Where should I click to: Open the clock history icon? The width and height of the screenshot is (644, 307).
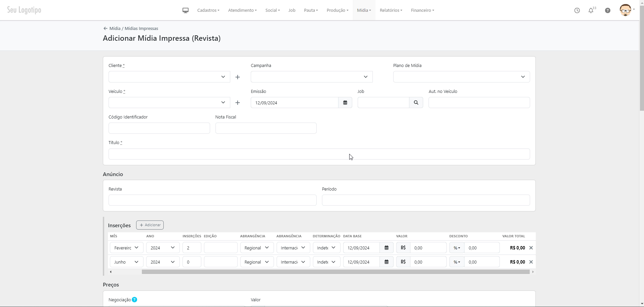[x=577, y=10]
